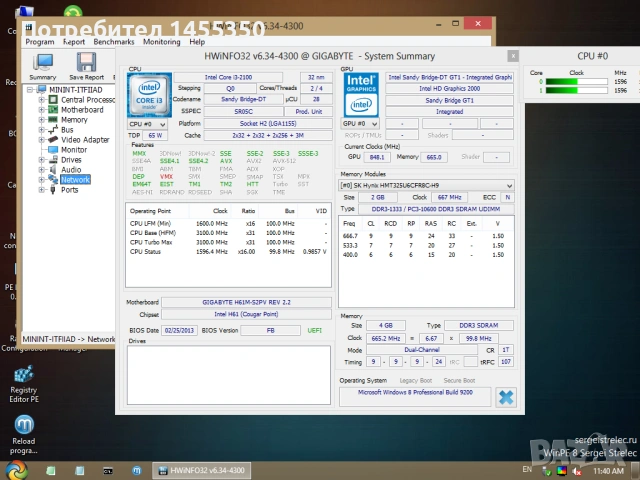Click the Windows Start button
The height and width of the screenshot is (480, 640).
click(15, 469)
